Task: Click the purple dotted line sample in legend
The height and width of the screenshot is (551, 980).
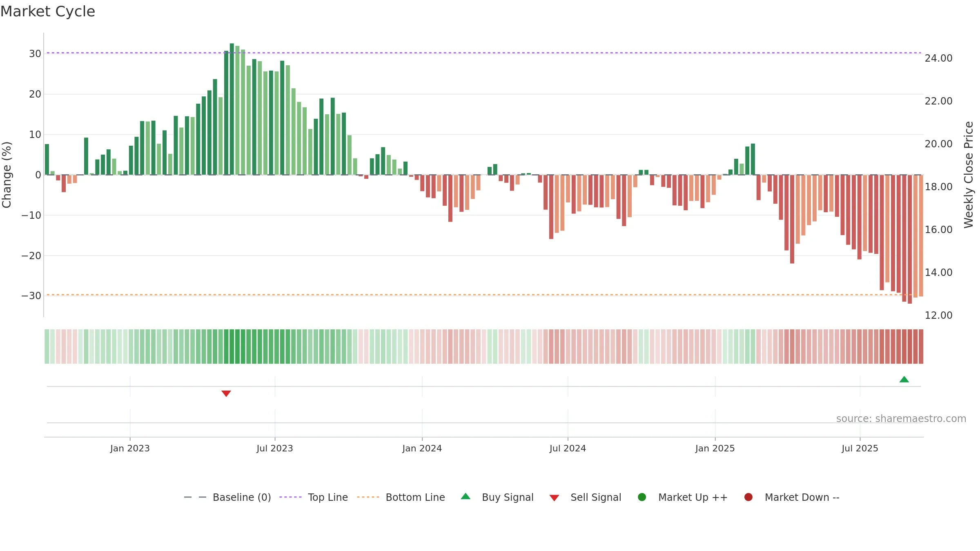Action: (x=290, y=497)
